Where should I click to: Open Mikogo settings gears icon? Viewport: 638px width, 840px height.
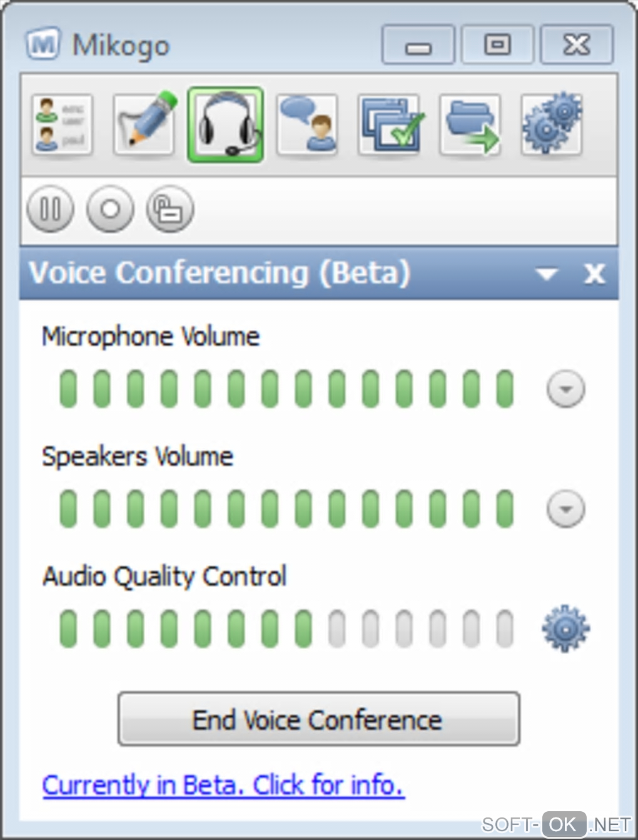click(x=552, y=125)
